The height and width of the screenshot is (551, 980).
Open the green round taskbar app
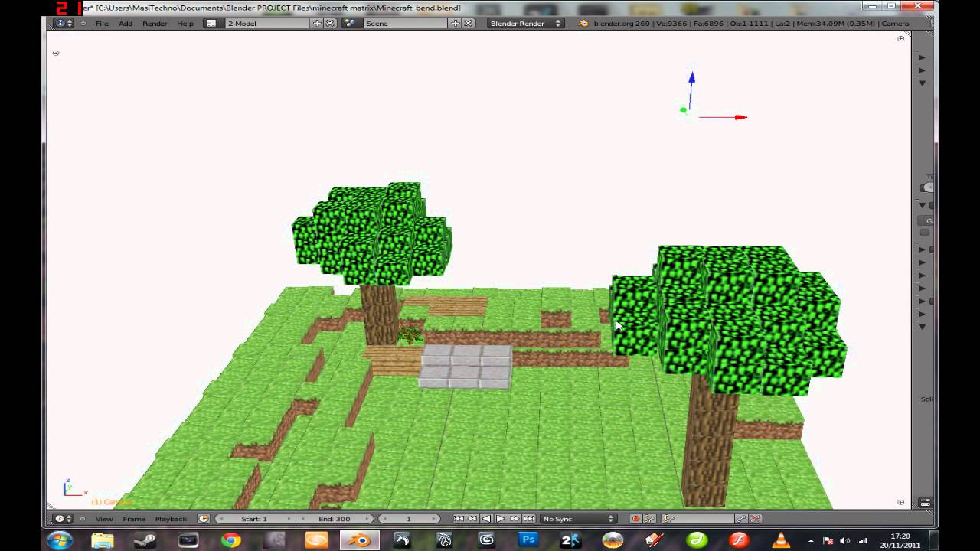(x=697, y=540)
